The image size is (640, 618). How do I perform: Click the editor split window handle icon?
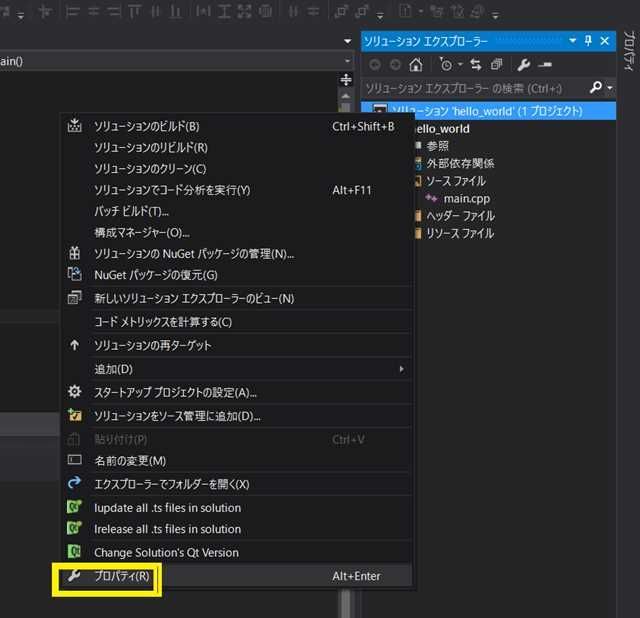tap(346, 80)
